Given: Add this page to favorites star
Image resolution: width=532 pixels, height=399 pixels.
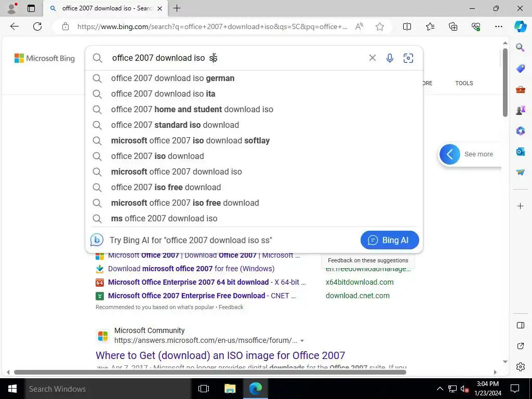Looking at the screenshot, I should (380, 26).
